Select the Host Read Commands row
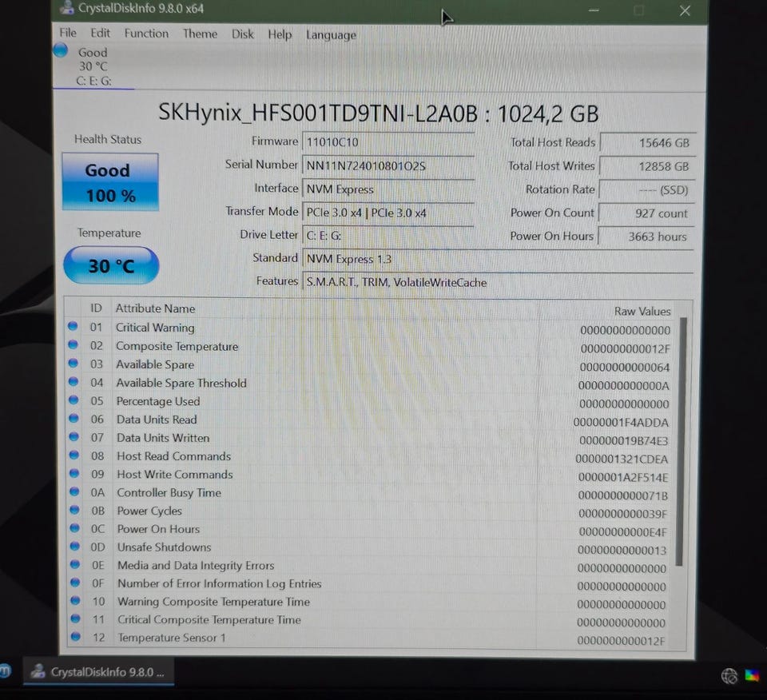 [x=370, y=456]
